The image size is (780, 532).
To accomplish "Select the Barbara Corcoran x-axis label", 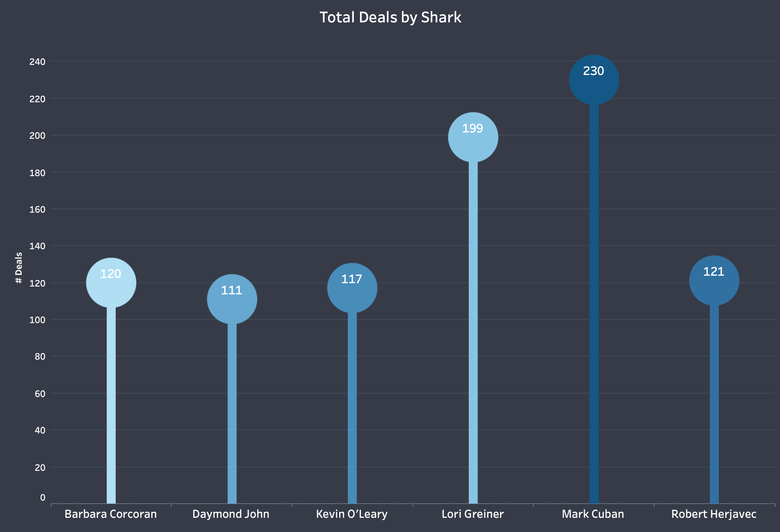I will point(110,514).
